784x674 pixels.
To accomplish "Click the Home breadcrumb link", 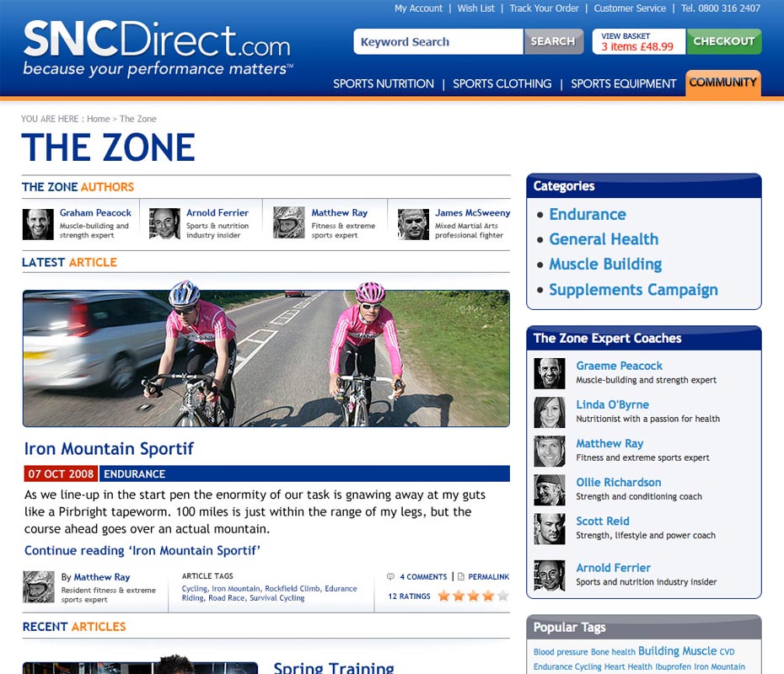I will click(x=98, y=119).
